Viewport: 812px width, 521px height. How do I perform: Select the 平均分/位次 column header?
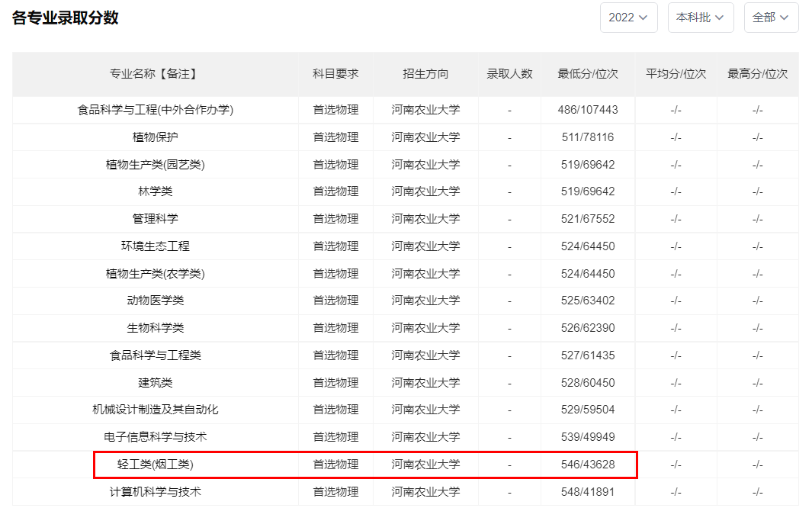(x=676, y=74)
